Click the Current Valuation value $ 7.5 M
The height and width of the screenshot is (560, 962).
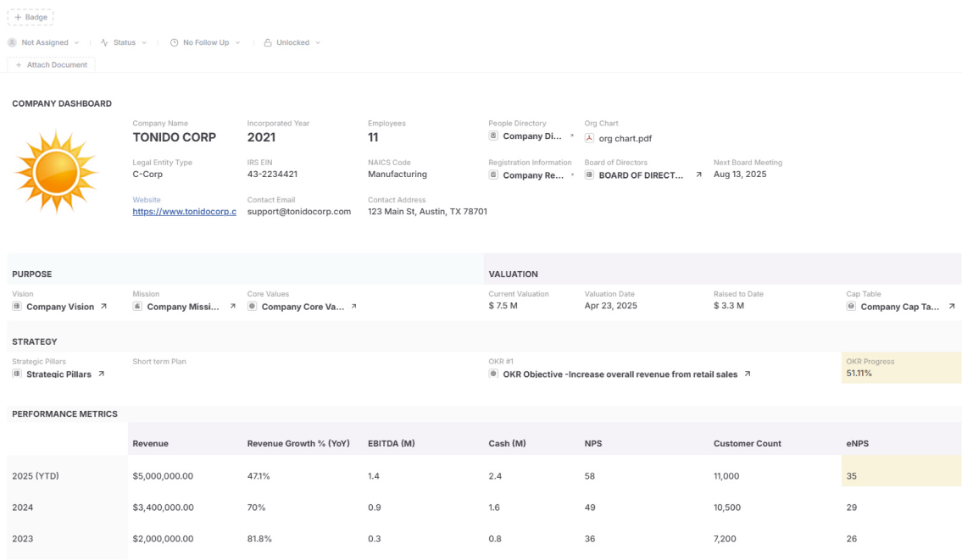[x=503, y=306]
